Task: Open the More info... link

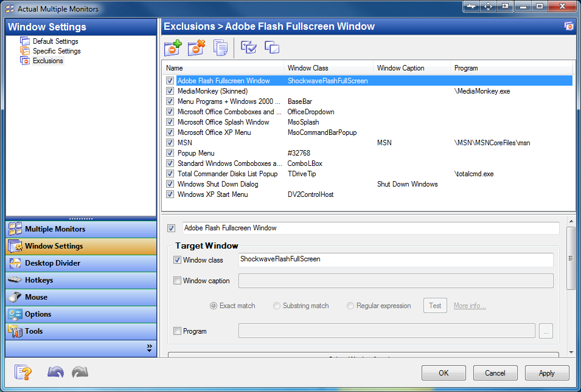Action: pos(470,306)
